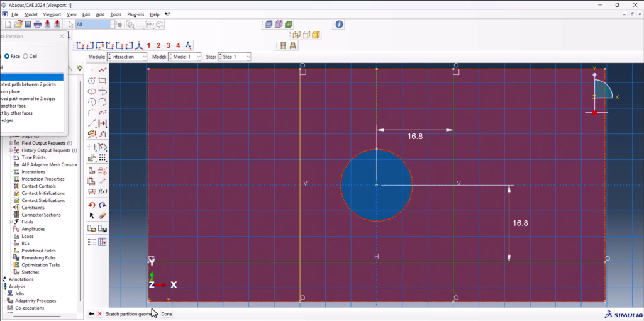
Task: Click the undo arrow in sketcher toolbox
Action: [92, 205]
